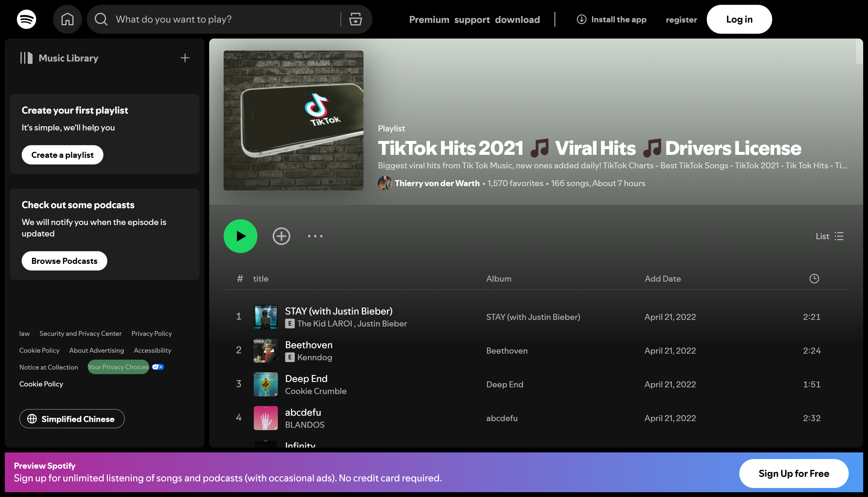
Task: Open Cookie Crumble artist link
Action: click(316, 391)
